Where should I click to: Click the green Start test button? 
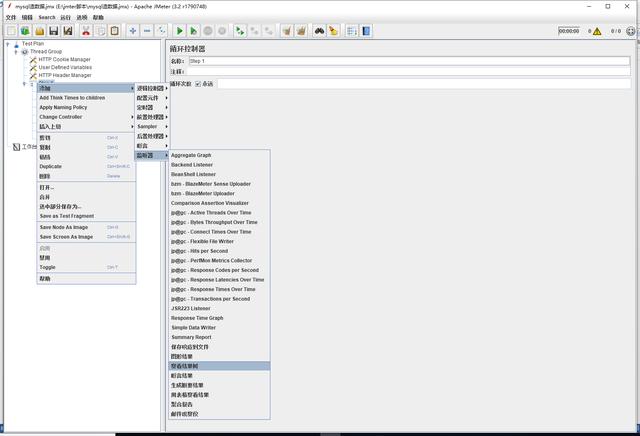(180, 31)
